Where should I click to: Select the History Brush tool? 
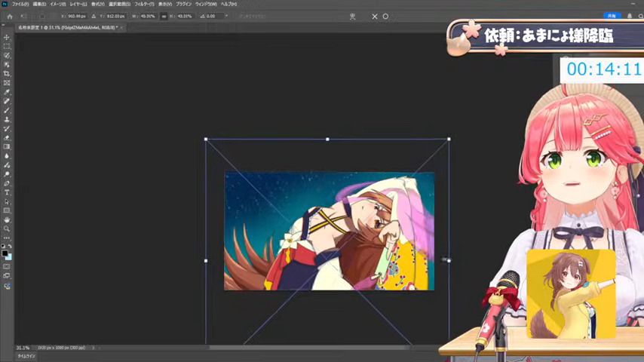[7, 129]
